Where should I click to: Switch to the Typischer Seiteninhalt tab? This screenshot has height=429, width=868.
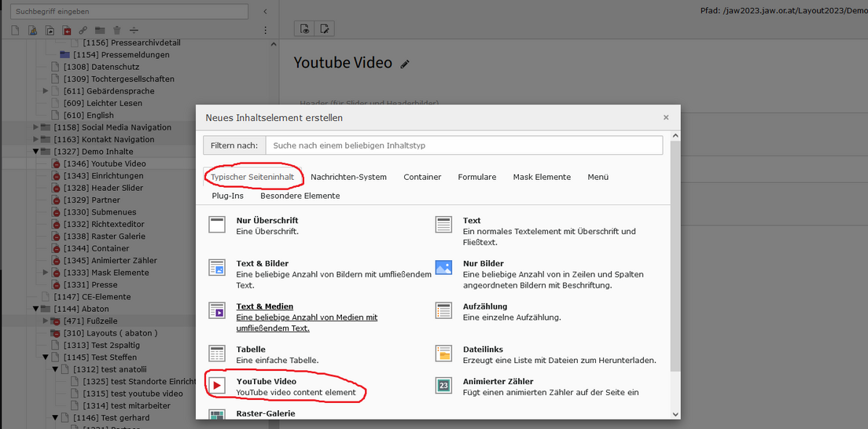252,177
